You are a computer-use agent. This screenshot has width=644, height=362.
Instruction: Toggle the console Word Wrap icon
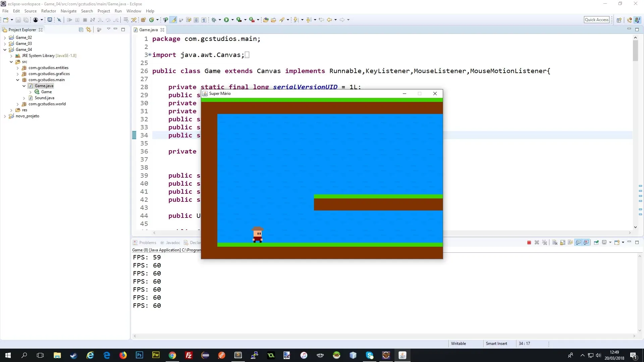pos(570,242)
